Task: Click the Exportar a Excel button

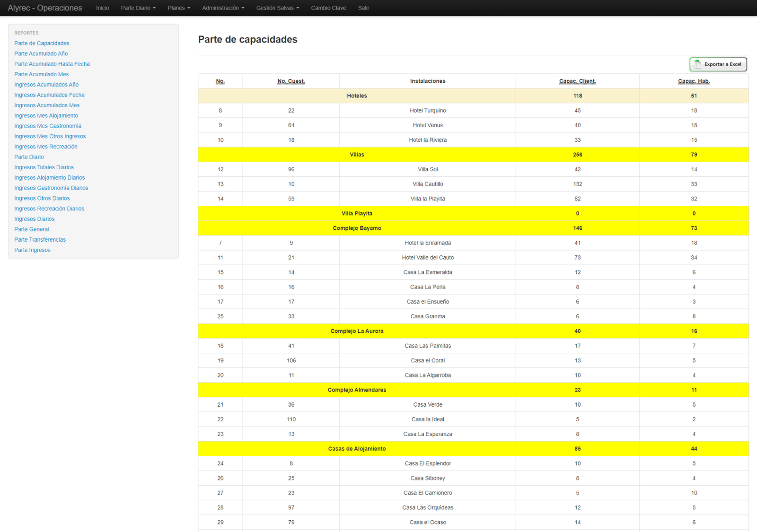Action: [718, 64]
